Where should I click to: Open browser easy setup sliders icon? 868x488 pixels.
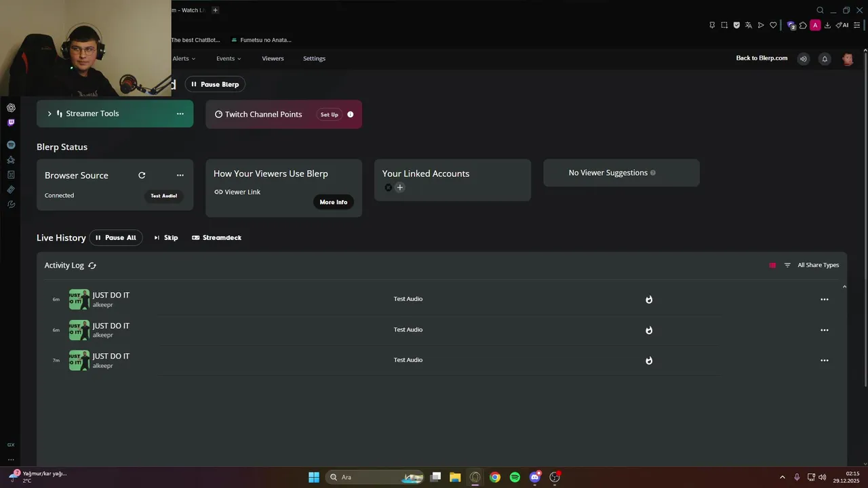tap(857, 25)
